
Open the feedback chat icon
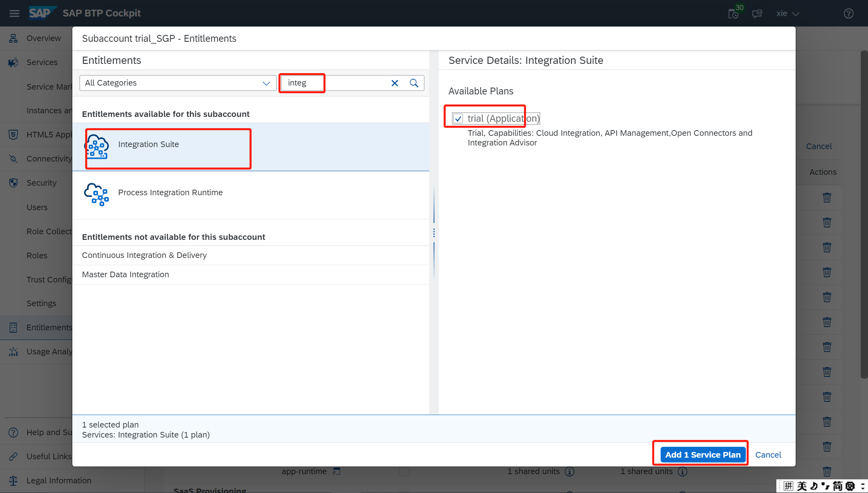[x=757, y=14]
